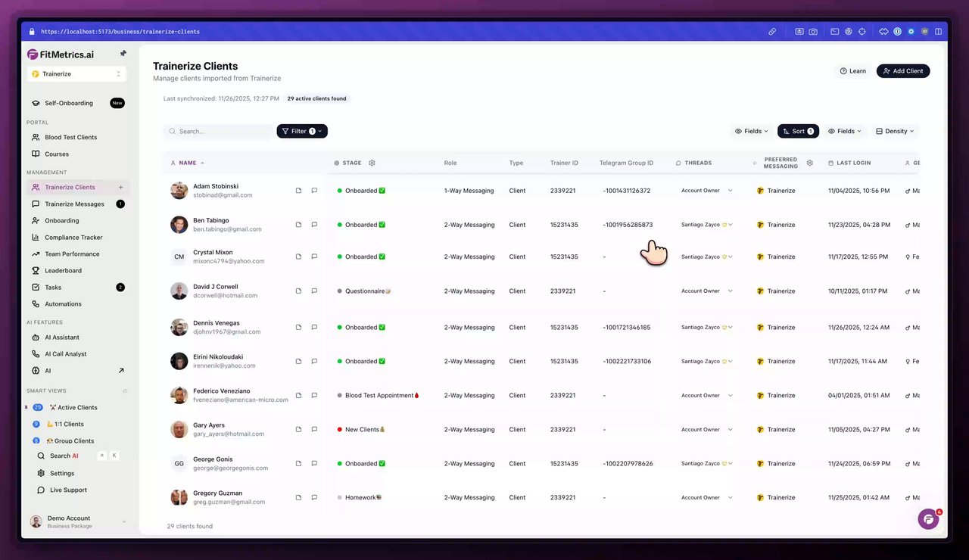Click the chat icon in Gregory Guzman's row
Viewport: 969px width, 560px height.
[314, 498]
